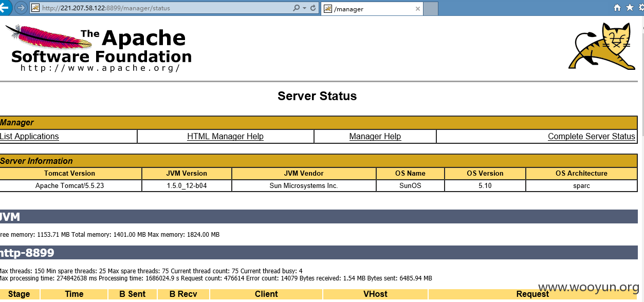Select the SunOS cell
644x302 pixels.
tap(410, 185)
